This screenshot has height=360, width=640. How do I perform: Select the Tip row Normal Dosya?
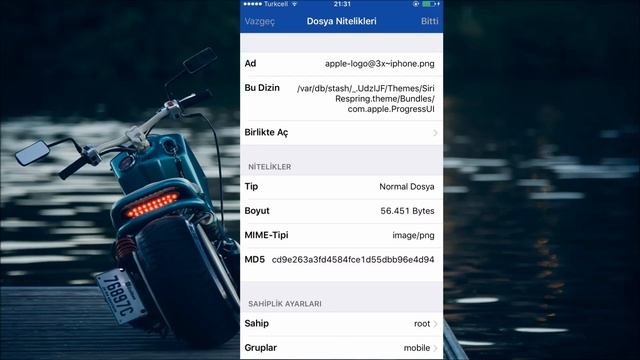tap(342, 187)
